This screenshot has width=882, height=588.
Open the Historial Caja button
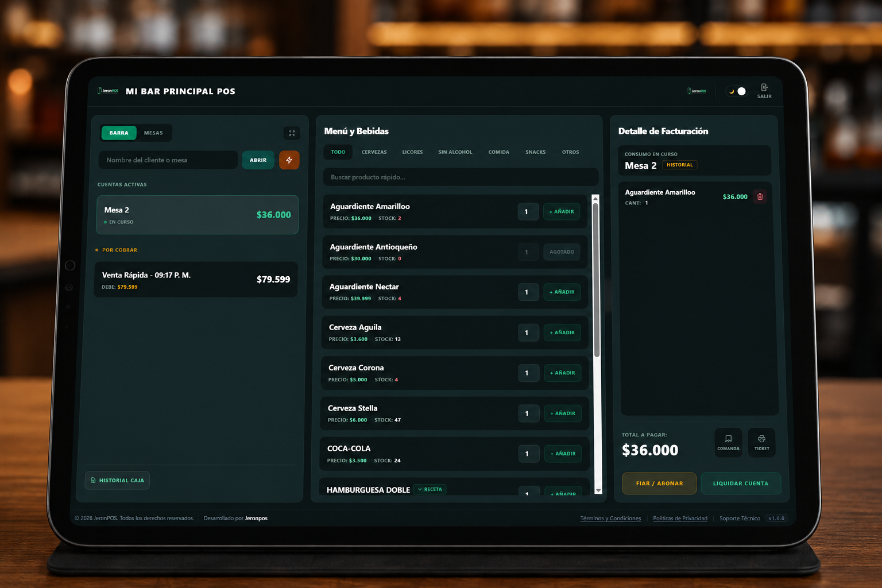pyautogui.click(x=117, y=480)
